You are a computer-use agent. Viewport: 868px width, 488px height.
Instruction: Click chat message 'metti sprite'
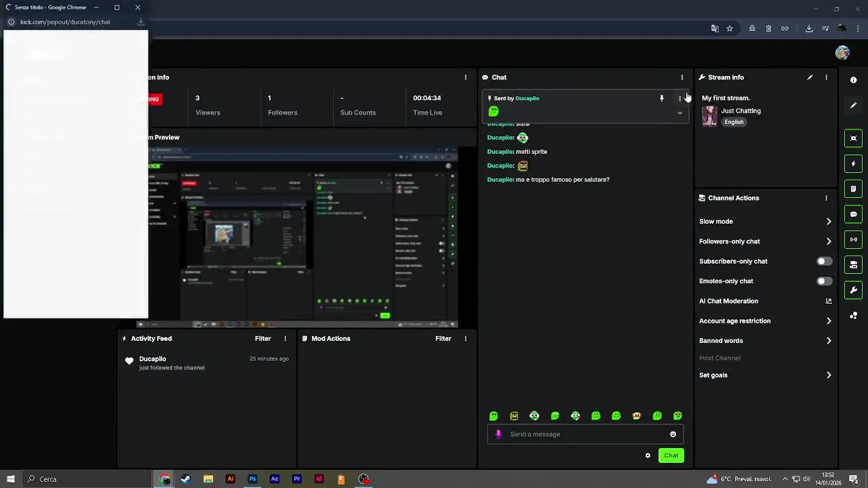pos(532,152)
